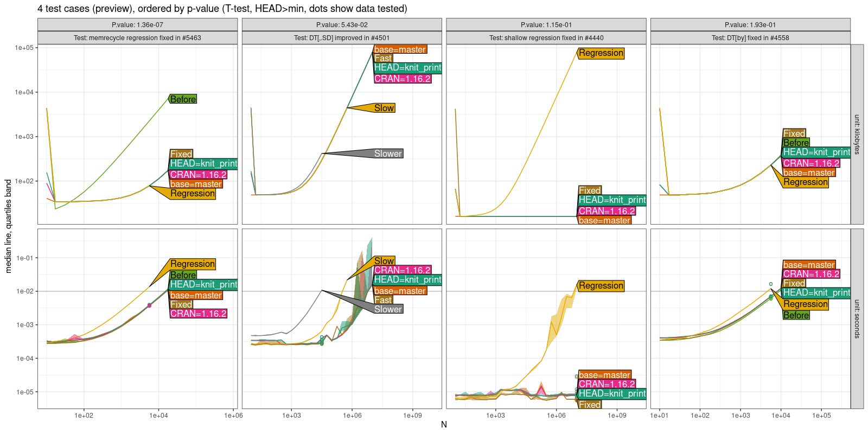
Task: Click 'CRAN=1.16.2' label in memrecycle kilobytes panel
Action: 198,175
